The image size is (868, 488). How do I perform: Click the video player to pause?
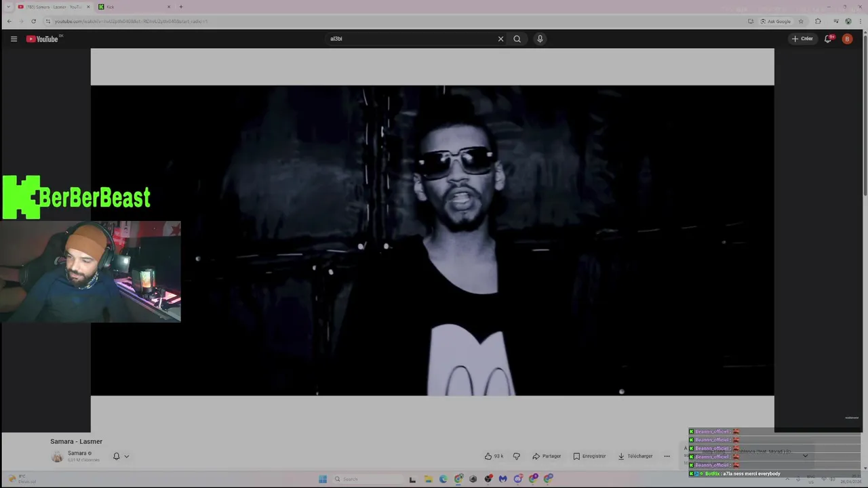click(432, 240)
